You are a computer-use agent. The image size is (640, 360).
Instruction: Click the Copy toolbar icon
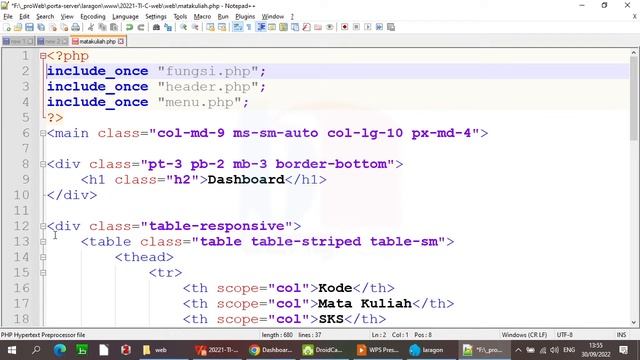click(x=103, y=27)
